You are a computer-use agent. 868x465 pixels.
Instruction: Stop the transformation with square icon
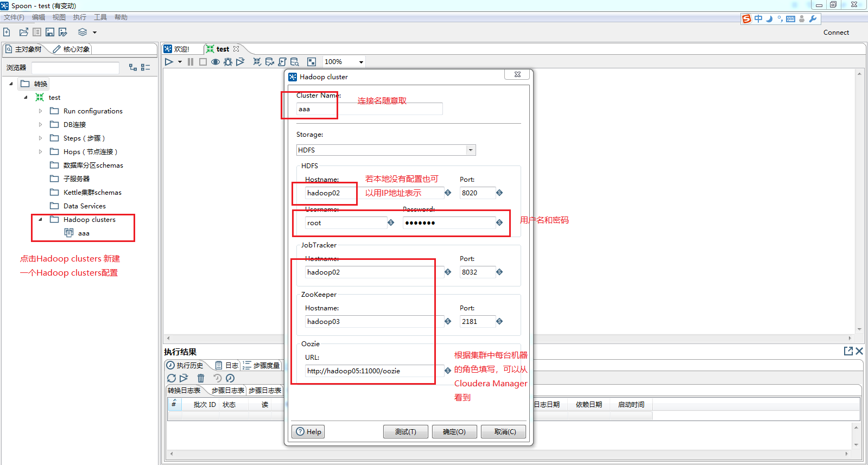(x=203, y=62)
